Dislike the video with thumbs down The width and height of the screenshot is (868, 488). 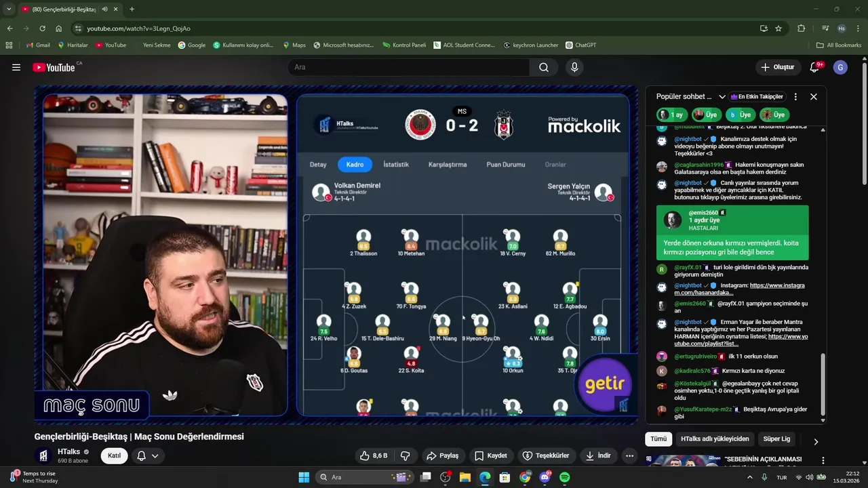click(405, 455)
